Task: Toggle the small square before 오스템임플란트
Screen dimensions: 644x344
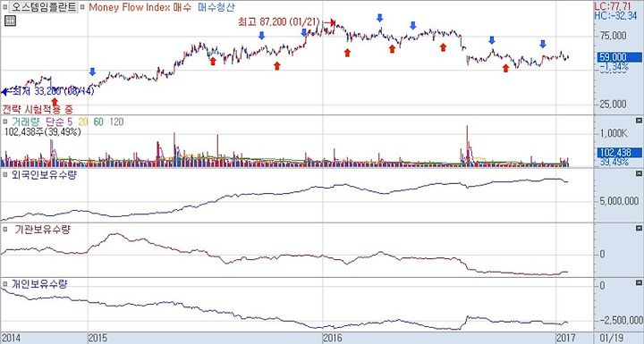Action: coord(4,7)
